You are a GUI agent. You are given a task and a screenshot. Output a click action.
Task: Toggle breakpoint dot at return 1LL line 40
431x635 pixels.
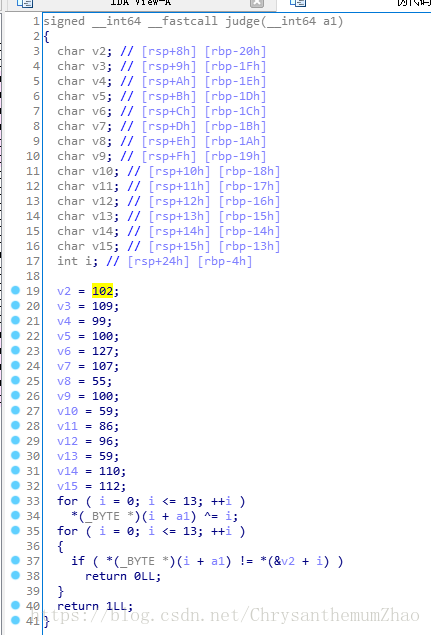15,605
